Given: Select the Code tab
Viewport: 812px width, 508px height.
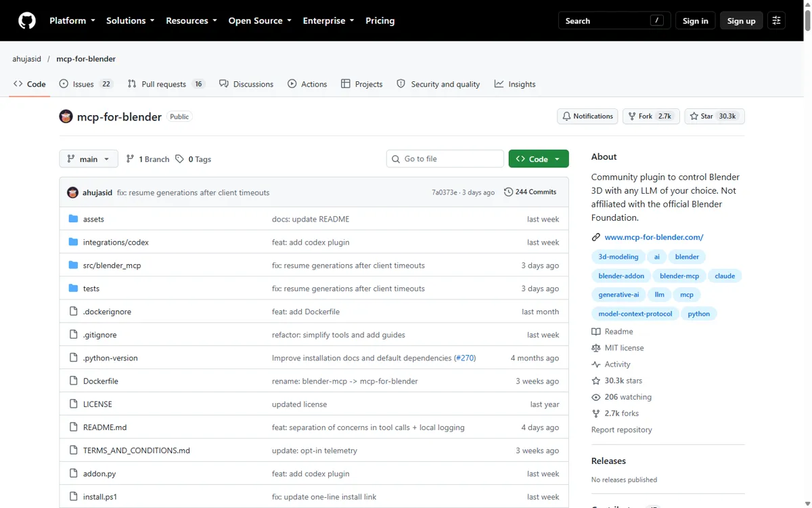Looking at the screenshot, I should 30,84.
